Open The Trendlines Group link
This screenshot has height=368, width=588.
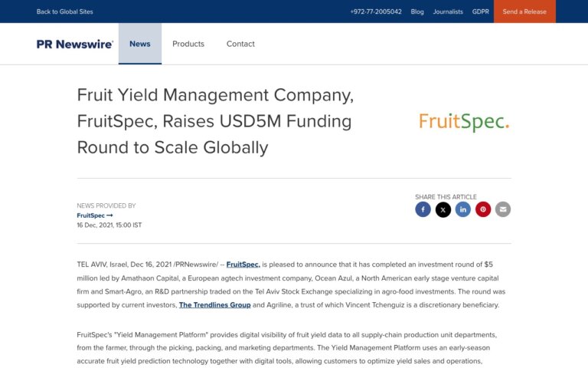pos(214,305)
